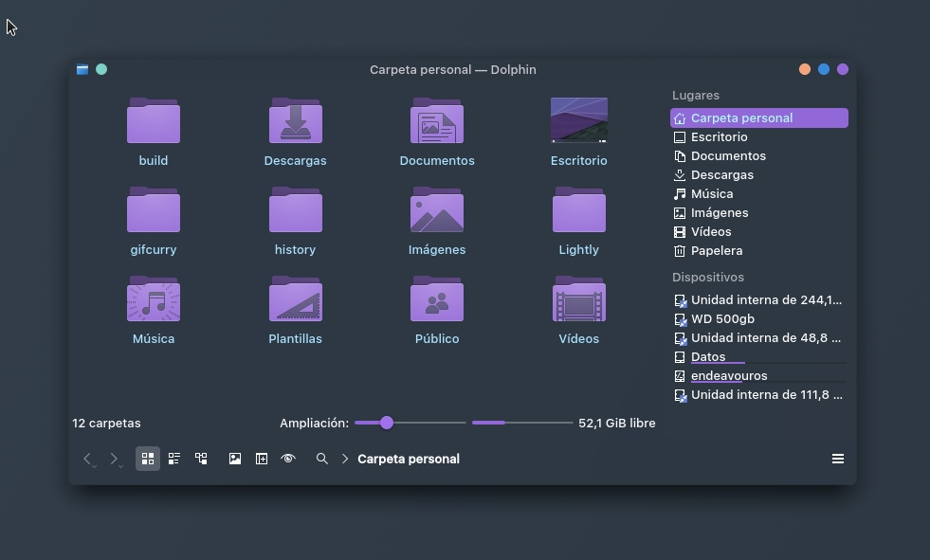Click the Dolphin window icon in titlebar

click(82, 69)
